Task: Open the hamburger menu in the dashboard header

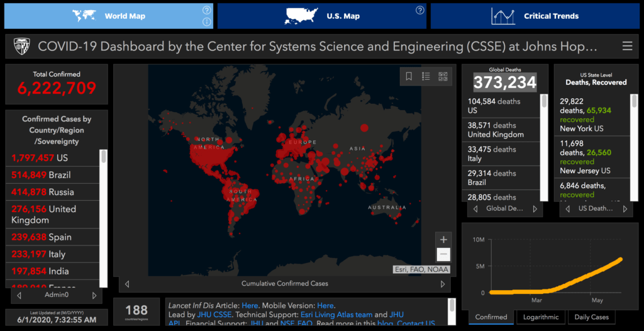Action: (x=627, y=47)
